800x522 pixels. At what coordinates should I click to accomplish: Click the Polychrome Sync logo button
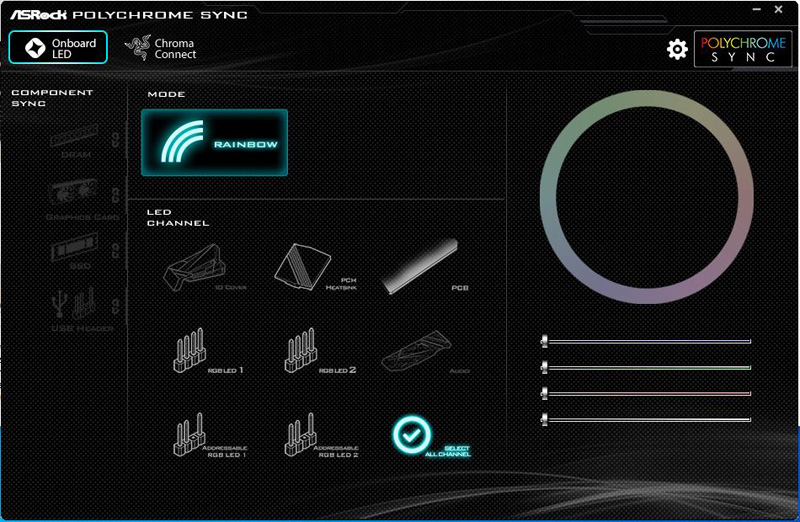coord(743,49)
